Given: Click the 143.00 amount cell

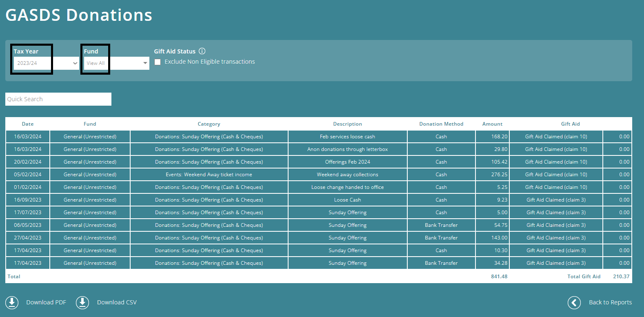Looking at the screenshot, I should coord(492,238).
